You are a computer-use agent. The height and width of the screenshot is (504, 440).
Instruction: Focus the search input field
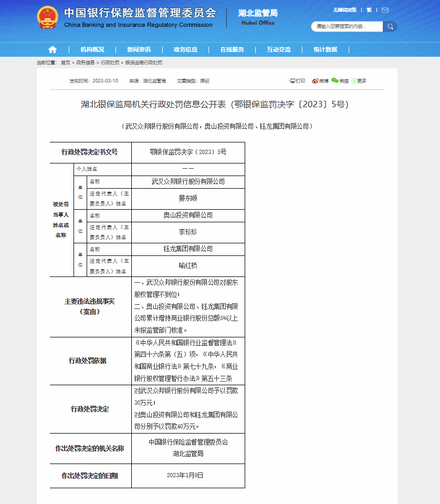pos(347,27)
